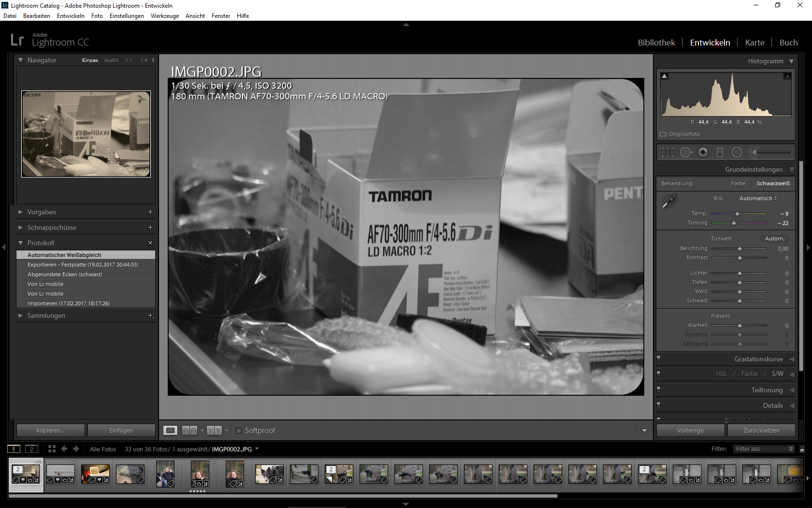The image size is (812, 508).
Task: Add a new preset in Vorgaben
Action: [x=150, y=212]
